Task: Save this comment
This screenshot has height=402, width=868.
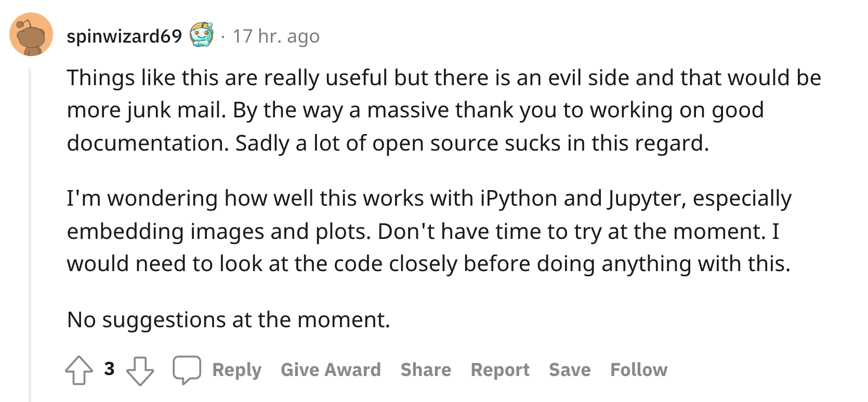Action: coord(570,370)
